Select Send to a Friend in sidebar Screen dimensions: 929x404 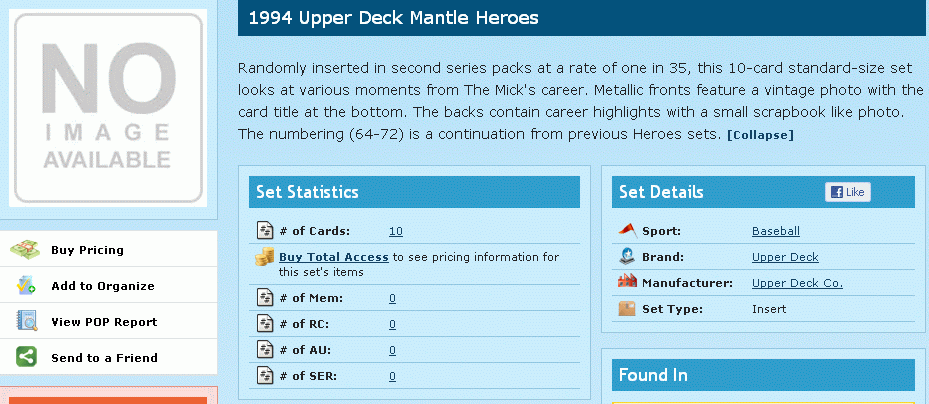tap(108, 357)
